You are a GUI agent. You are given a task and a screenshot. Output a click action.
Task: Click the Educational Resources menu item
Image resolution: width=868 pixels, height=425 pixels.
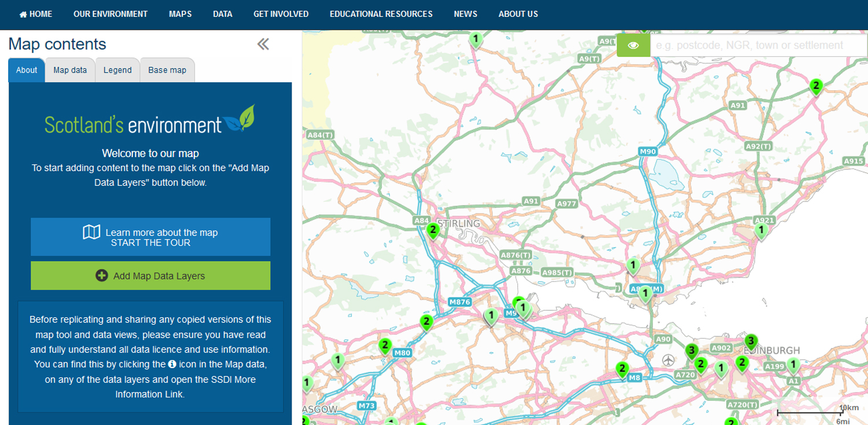tap(381, 14)
